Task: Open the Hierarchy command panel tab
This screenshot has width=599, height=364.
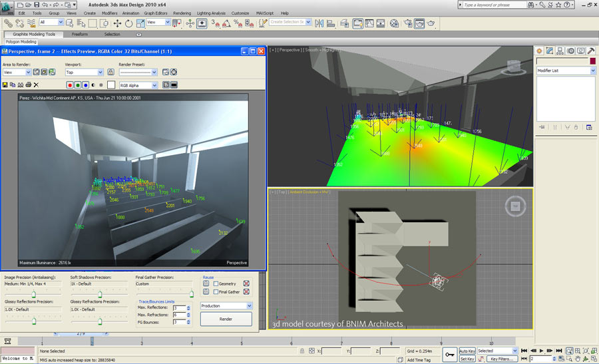Action: (x=560, y=51)
